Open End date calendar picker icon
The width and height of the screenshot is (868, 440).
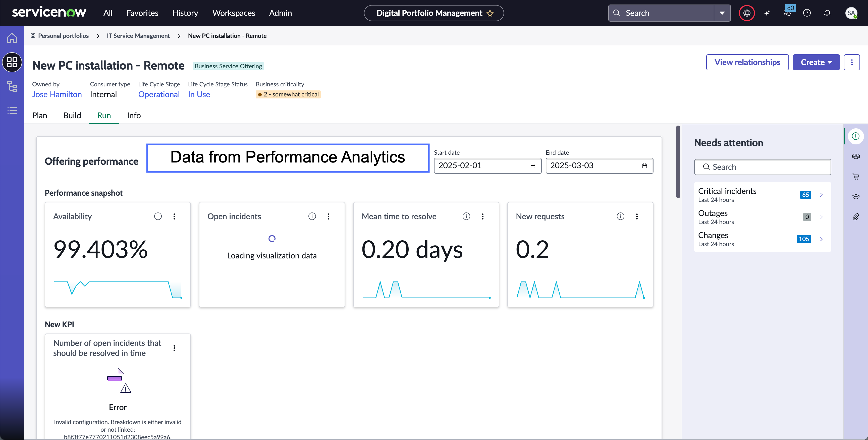(x=644, y=166)
